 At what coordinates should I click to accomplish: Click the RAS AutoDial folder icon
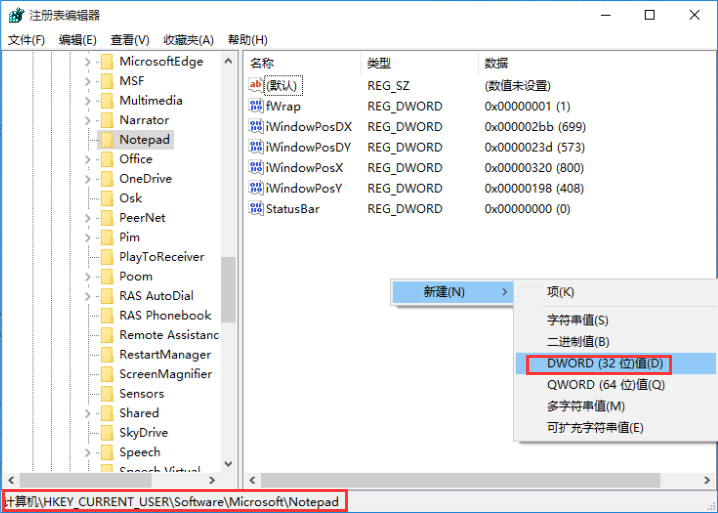tap(107, 296)
